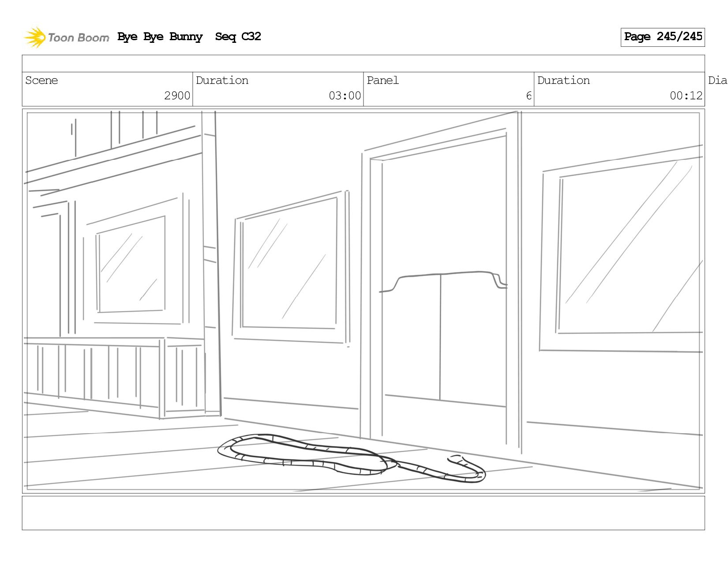Click the Duration header beside Panel
Image resolution: width=728 pixels, height=563 pixels.
(x=563, y=80)
